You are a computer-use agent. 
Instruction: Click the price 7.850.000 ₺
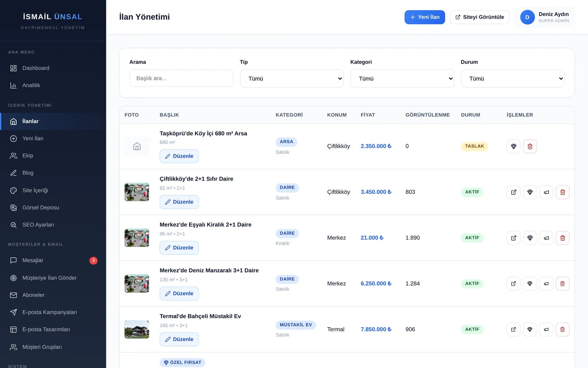[376, 329]
